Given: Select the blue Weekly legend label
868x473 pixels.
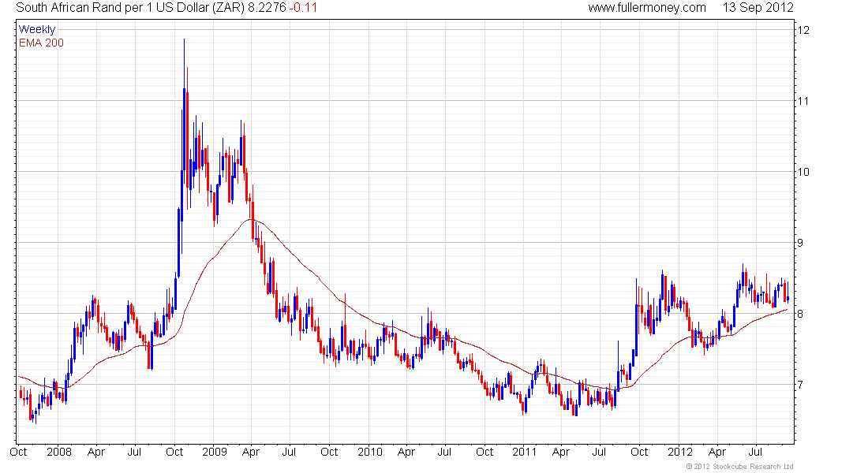Looking at the screenshot, I should 37,29.
